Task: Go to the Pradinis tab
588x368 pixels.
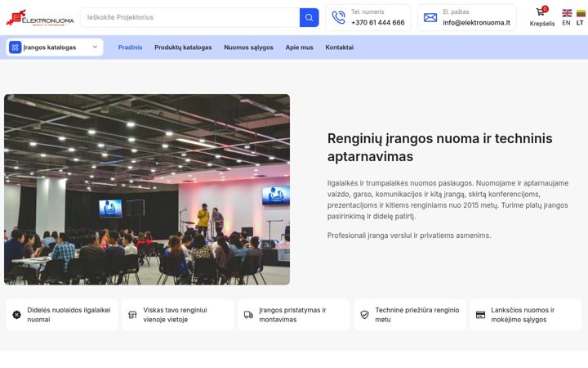Action: [130, 47]
